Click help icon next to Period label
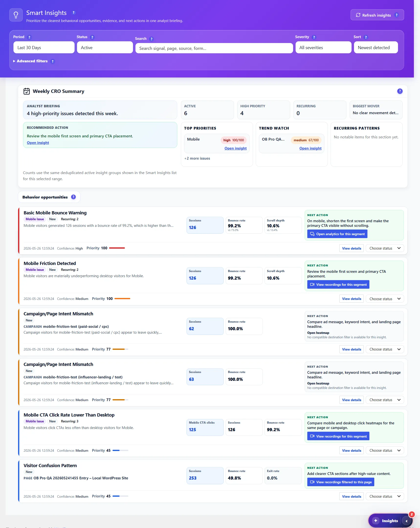 (x=29, y=37)
